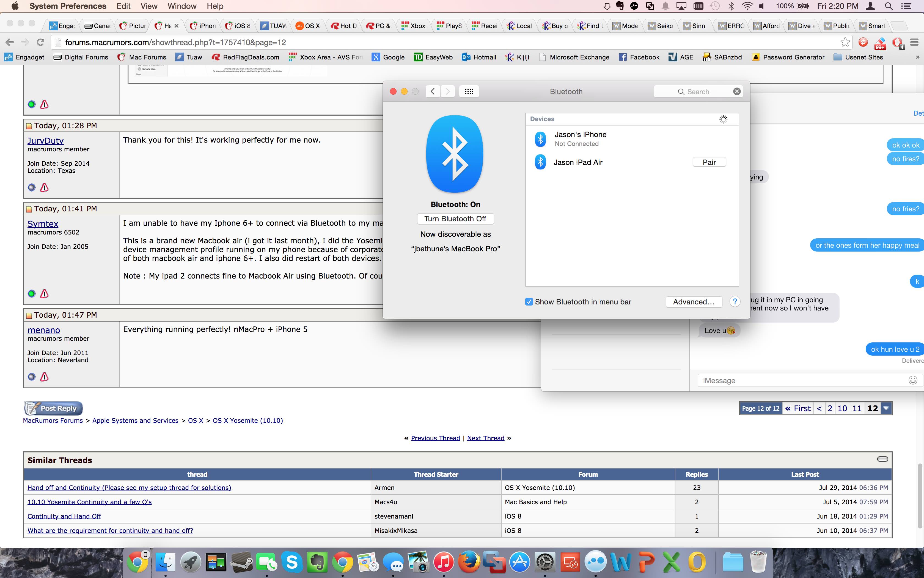Switch to the Seiko browser tab
Image resolution: width=924 pixels, height=578 pixels.
click(x=661, y=26)
